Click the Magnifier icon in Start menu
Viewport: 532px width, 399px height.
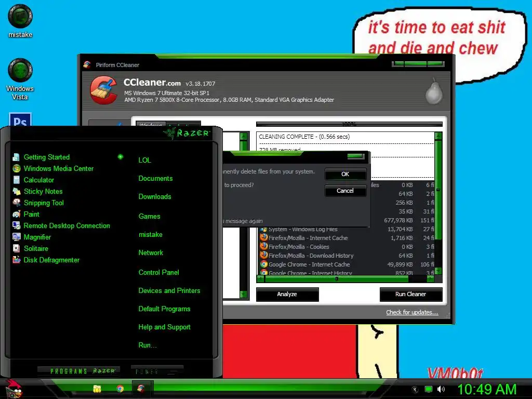[x=16, y=237]
